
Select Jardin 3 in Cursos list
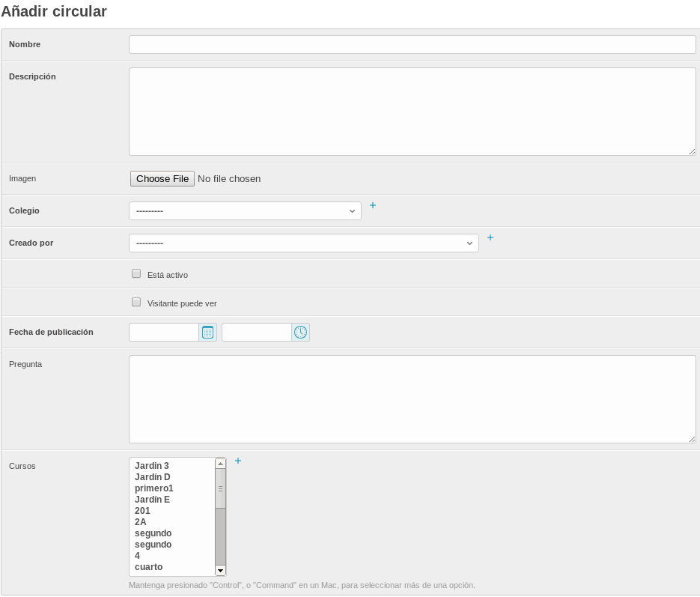(152, 466)
